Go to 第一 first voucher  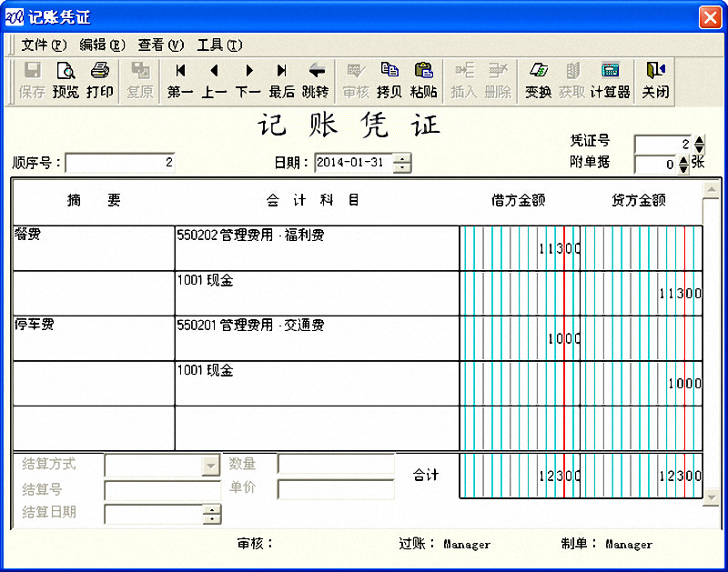click(180, 81)
